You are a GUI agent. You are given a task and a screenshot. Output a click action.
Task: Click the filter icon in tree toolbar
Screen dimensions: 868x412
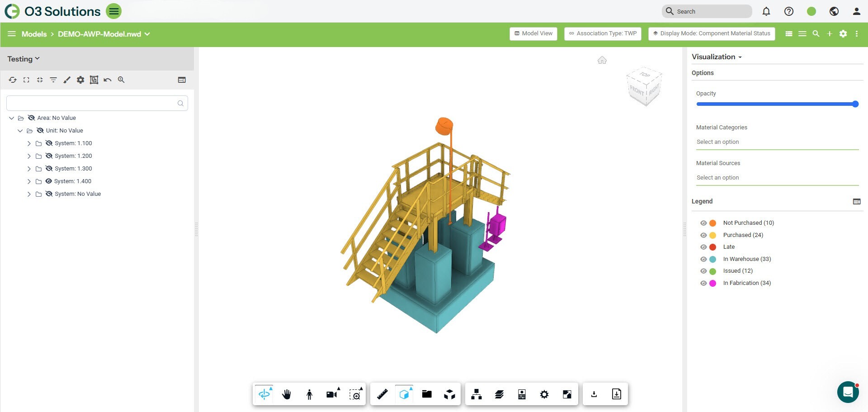pos(53,80)
